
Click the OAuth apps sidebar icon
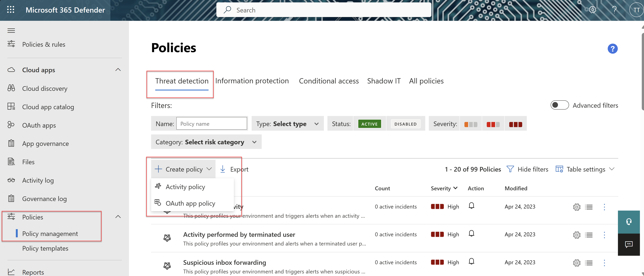point(11,124)
